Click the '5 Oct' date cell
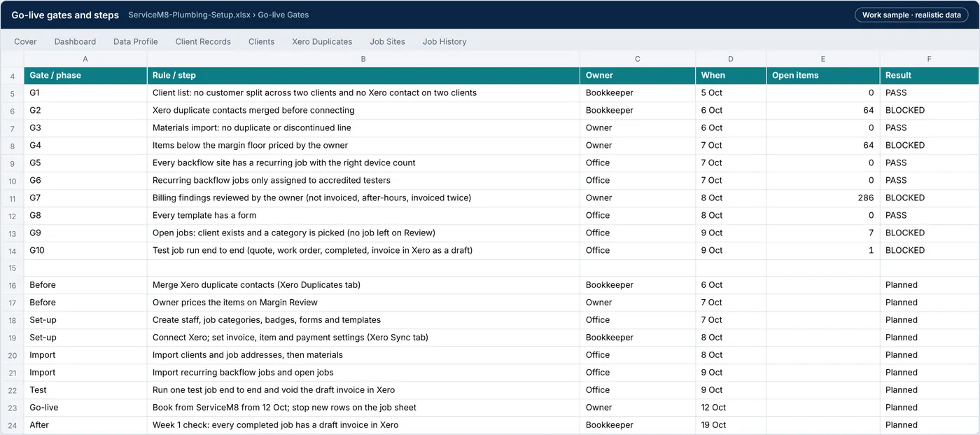This screenshot has height=435, width=980. pos(731,93)
